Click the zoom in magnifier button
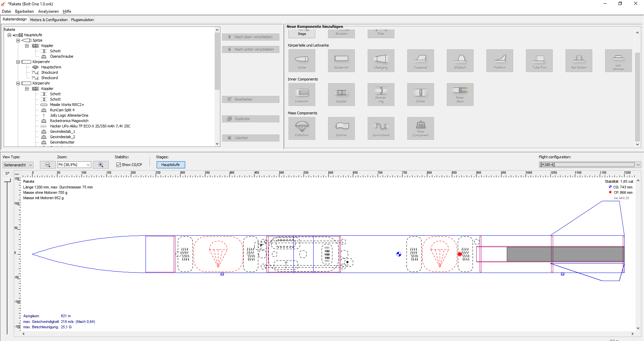This screenshot has width=644, height=341. point(101,165)
